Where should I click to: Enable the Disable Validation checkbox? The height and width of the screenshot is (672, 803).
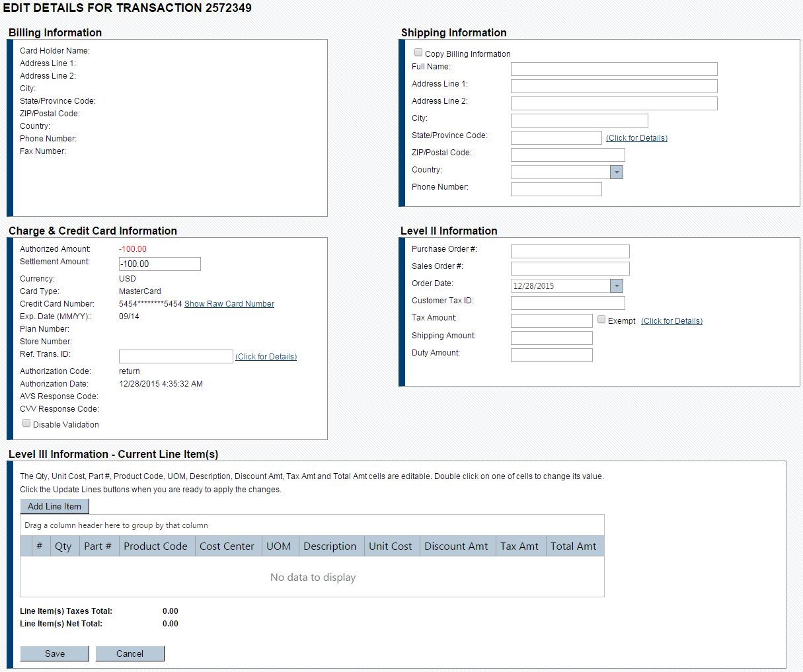click(26, 424)
